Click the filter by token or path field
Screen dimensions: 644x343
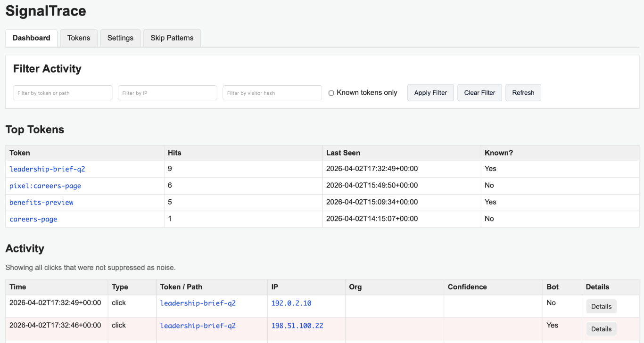click(x=62, y=92)
